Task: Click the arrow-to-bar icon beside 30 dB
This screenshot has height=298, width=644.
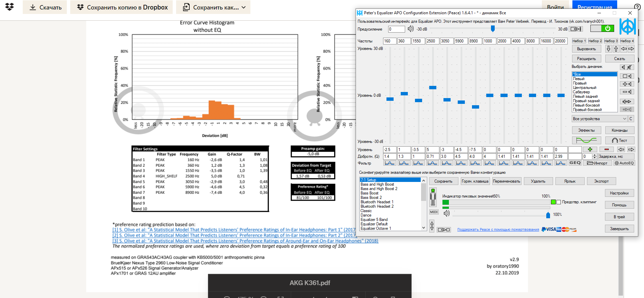Action: pyautogui.click(x=576, y=29)
